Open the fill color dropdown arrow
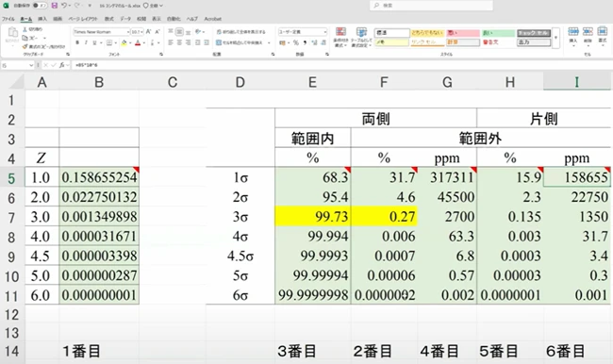Image resolution: width=613 pixels, height=364 pixels. tap(130, 42)
